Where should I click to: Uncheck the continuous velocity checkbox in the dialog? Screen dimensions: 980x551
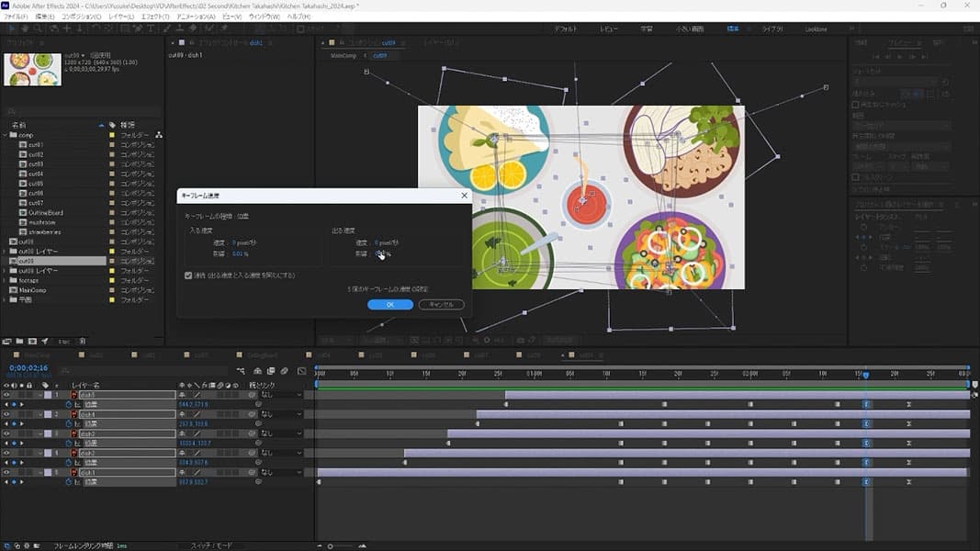click(x=189, y=275)
